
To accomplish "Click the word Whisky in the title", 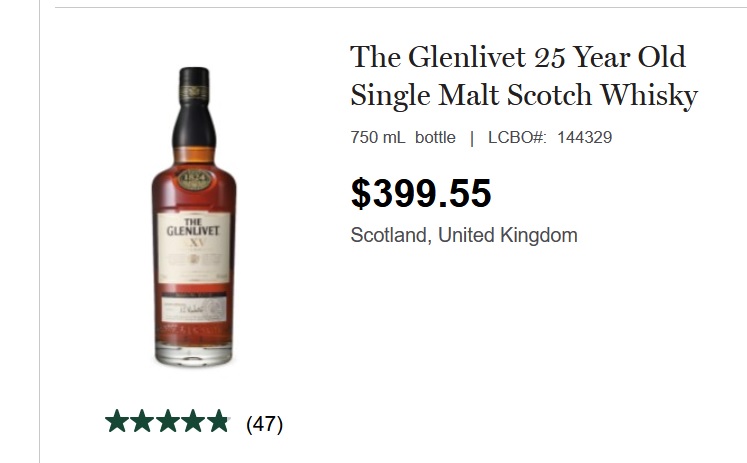I will [649, 96].
